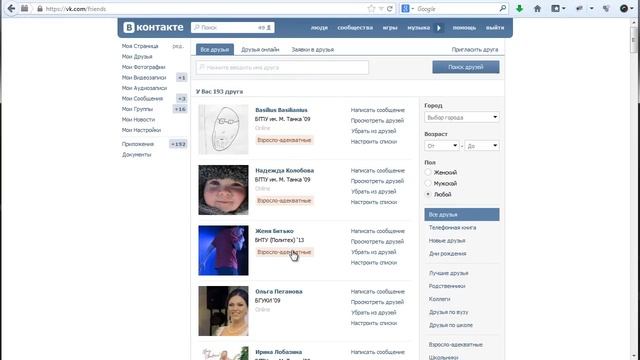This screenshot has height=360, width=640.
Task: Open the От age dropdown
Action: (442, 146)
